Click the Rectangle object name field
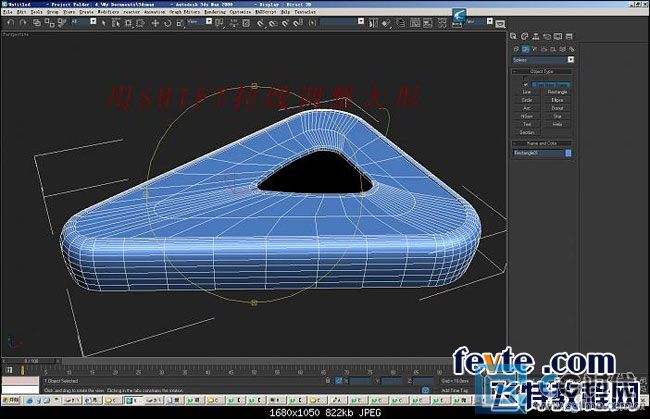This screenshot has width=650, height=419. (538, 153)
